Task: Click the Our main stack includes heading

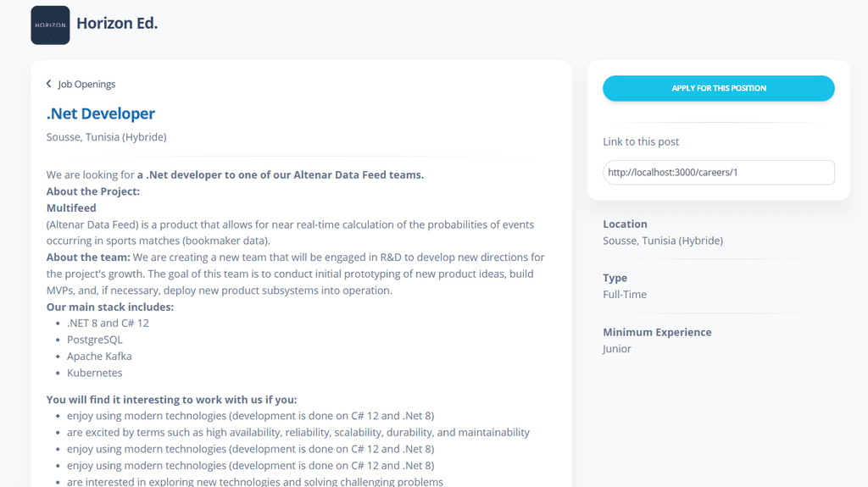Action: (x=110, y=307)
